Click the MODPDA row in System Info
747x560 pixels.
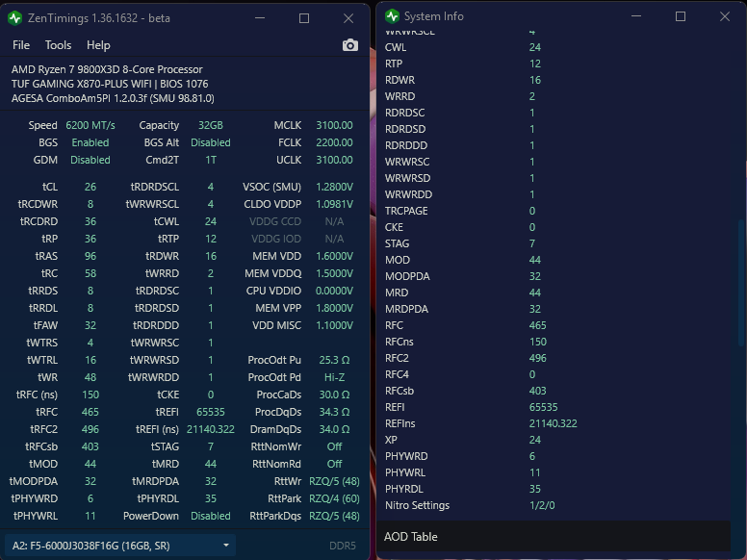(x=554, y=276)
